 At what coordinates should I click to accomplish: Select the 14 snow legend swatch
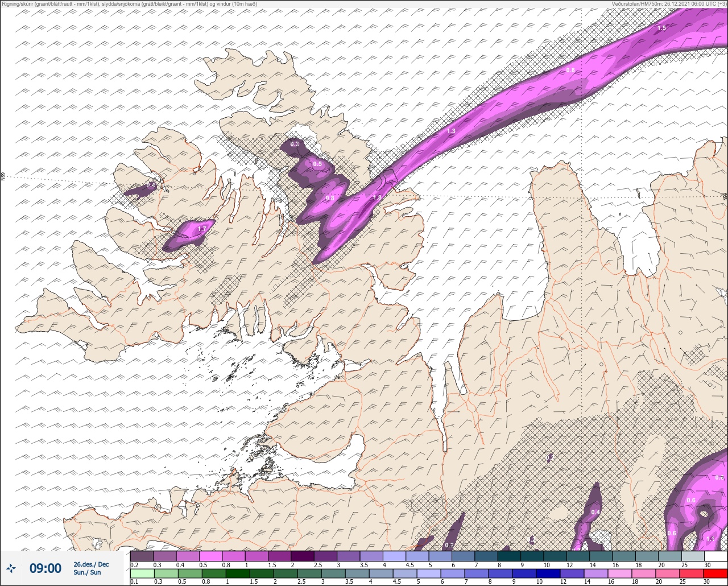601,556
